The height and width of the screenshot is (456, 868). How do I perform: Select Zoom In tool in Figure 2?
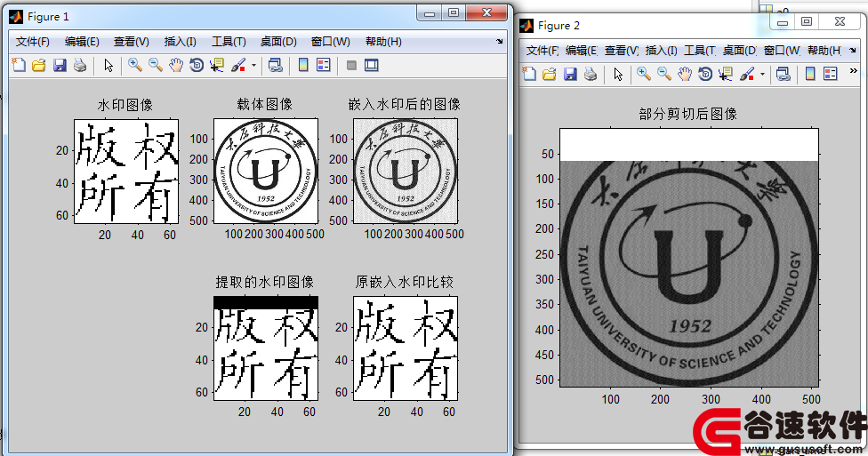click(x=643, y=74)
